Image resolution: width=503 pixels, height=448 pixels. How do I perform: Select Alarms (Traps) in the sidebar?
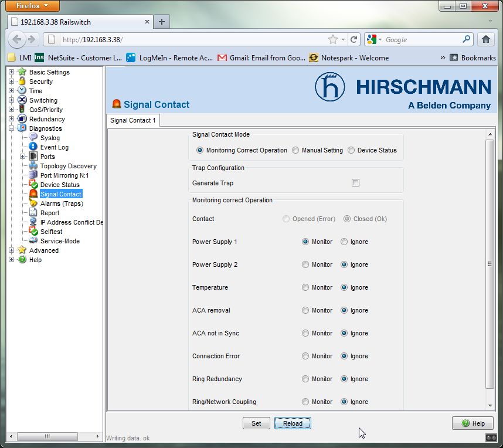click(x=61, y=203)
